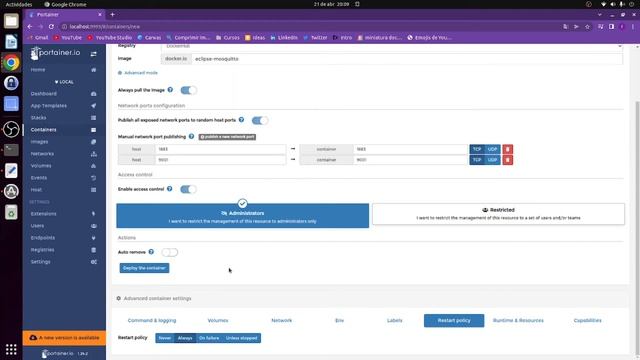Image resolution: width=640 pixels, height=360 pixels.
Task: Show help for Manual network port publishing
Action: tap(191, 136)
